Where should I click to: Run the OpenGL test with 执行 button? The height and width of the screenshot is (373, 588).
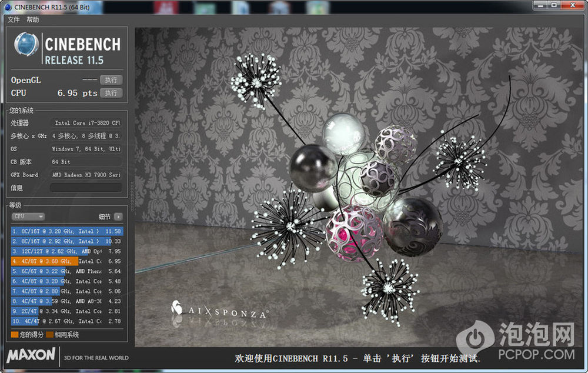[x=111, y=80]
